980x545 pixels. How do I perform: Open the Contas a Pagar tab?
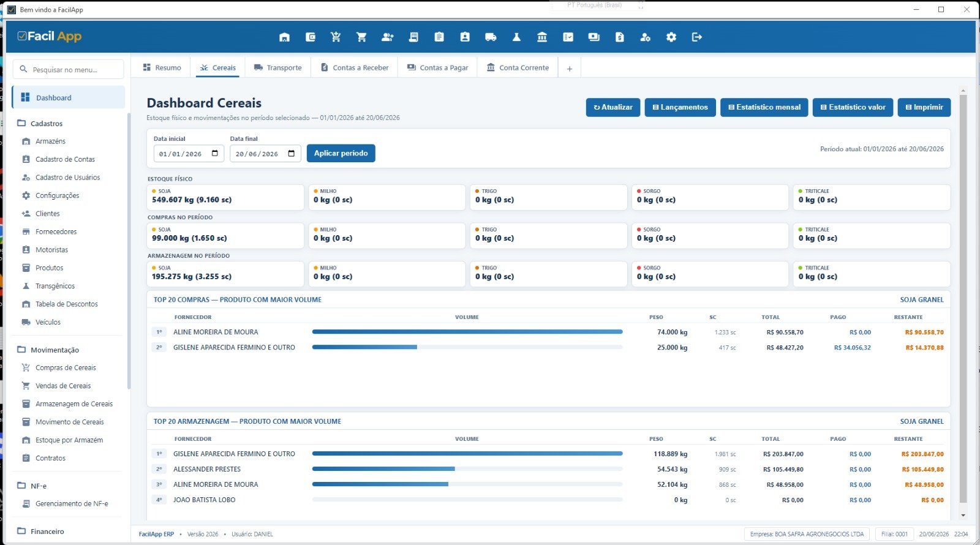tap(438, 68)
